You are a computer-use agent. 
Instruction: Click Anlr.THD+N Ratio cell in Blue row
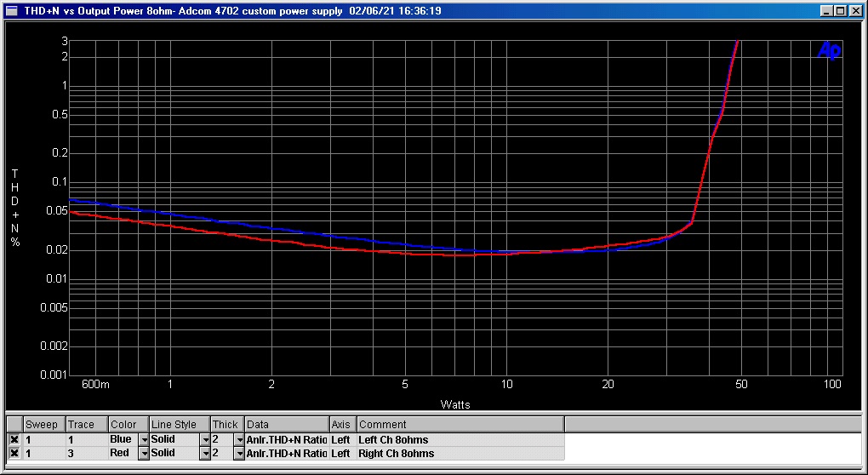point(287,439)
